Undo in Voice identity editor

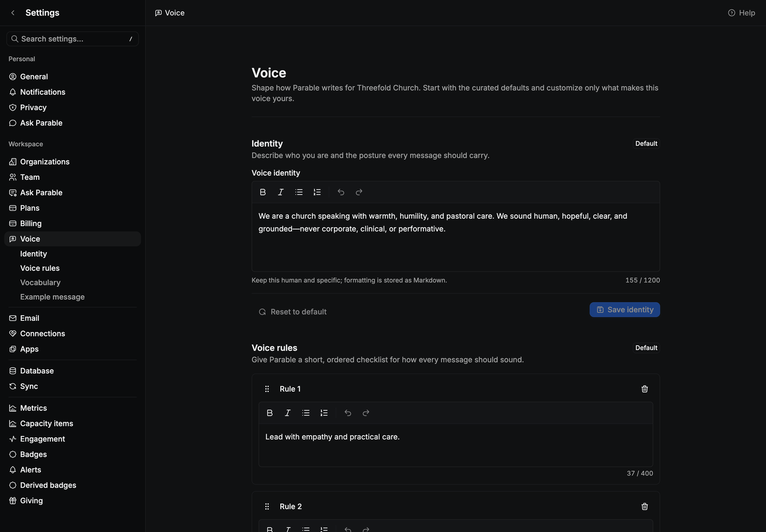341,192
